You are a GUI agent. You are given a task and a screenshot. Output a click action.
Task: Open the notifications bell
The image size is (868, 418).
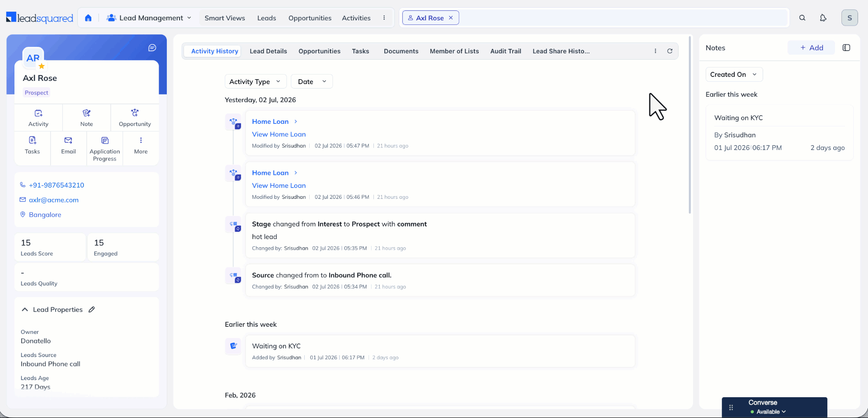tap(823, 18)
